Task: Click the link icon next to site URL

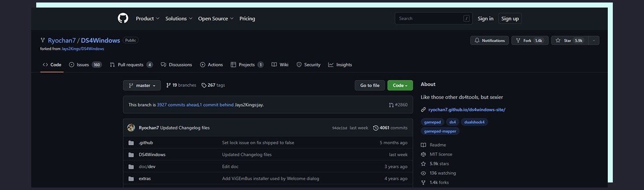Action: [423, 110]
